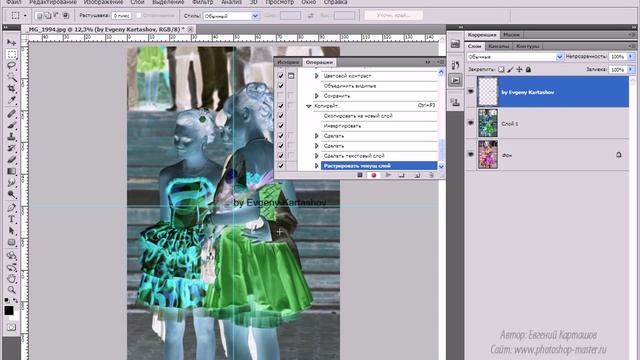The width and height of the screenshot is (640, 360).
Task: Select the Rectangular Marquee tool in toolbox
Action: click(11, 54)
